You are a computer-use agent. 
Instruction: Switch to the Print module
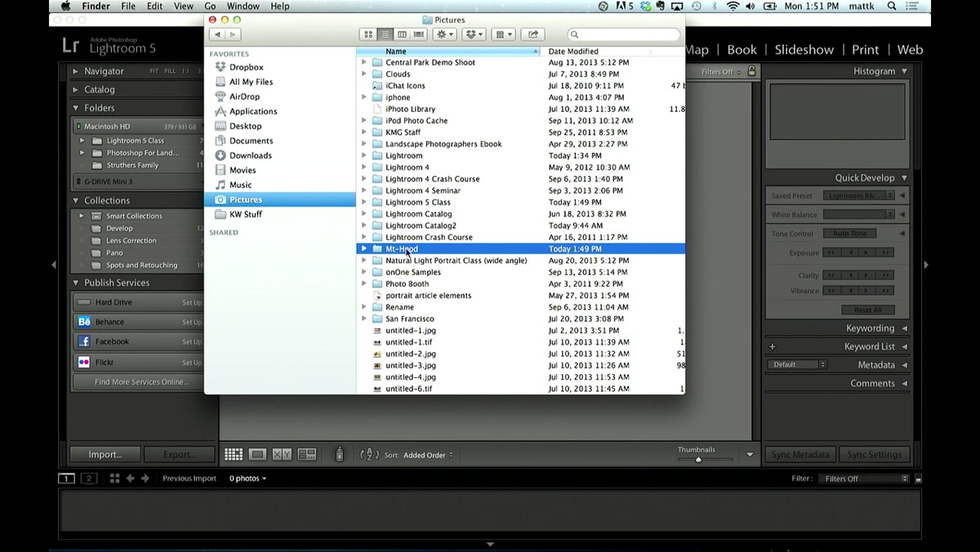(x=866, y=50)
